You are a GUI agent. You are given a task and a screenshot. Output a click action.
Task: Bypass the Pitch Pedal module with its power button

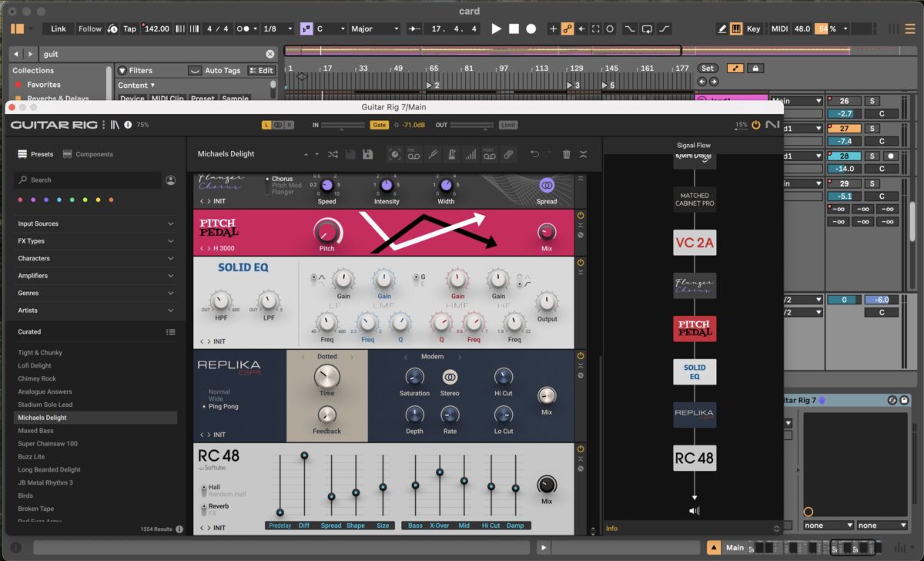[581, 216]
